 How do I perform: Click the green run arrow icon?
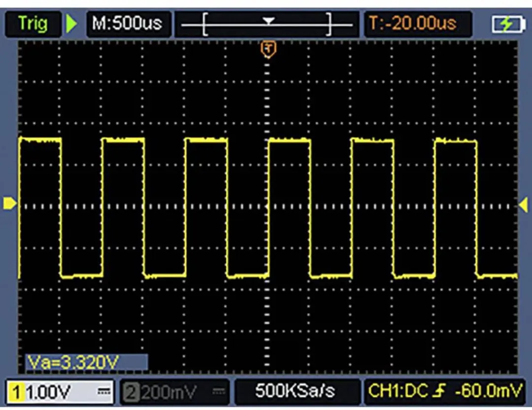click(71, 24)
